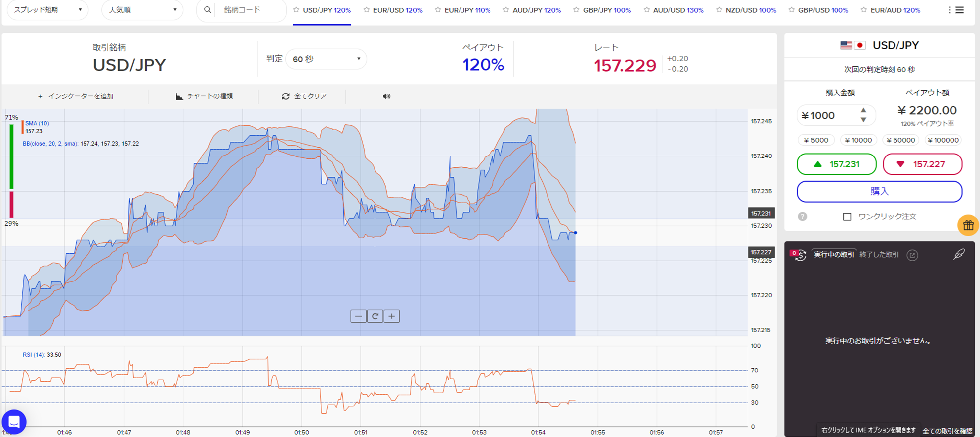Image resolution: width=980 pixels, height=437 pixels.
Task: Toggle favorite star for AUD/USD tab
Action: click(x=646, y=10)
